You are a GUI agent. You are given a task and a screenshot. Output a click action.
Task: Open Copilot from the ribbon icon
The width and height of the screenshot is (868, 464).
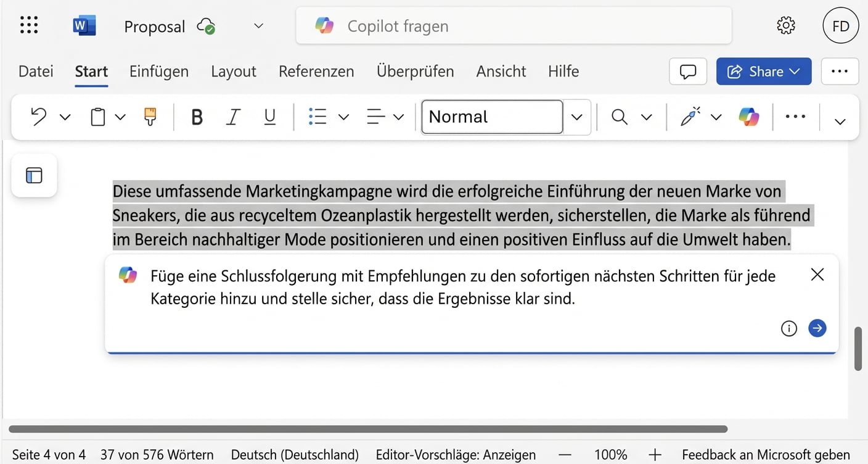(748, 117)
